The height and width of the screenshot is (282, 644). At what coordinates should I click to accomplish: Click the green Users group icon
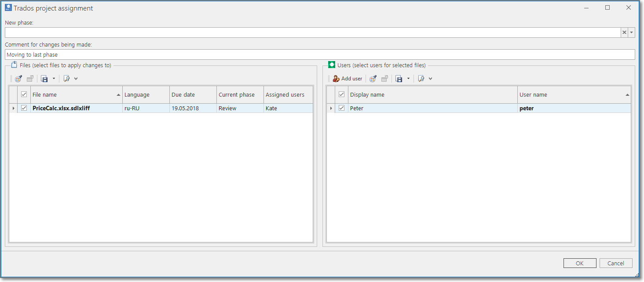point(332,65)
